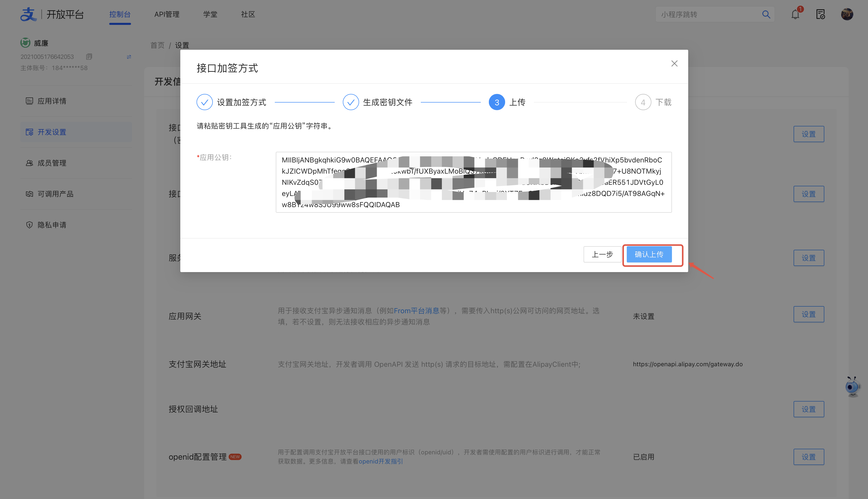Click the step 4 下载 circle

643,102
